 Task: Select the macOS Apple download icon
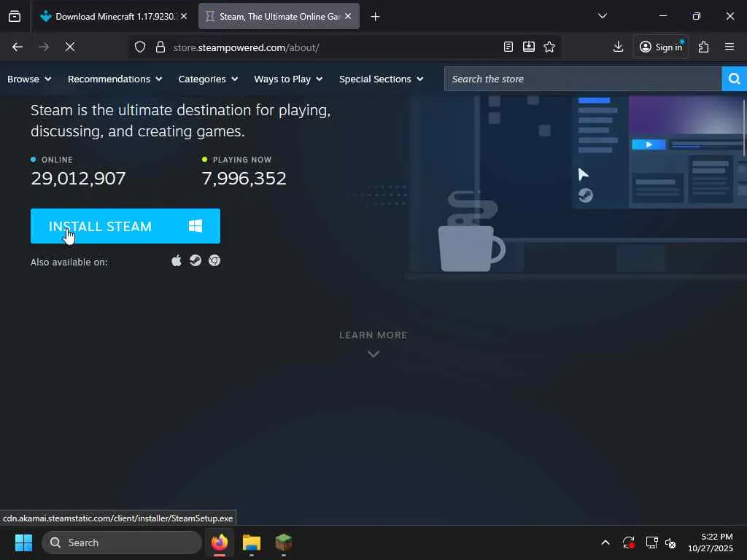177,260
